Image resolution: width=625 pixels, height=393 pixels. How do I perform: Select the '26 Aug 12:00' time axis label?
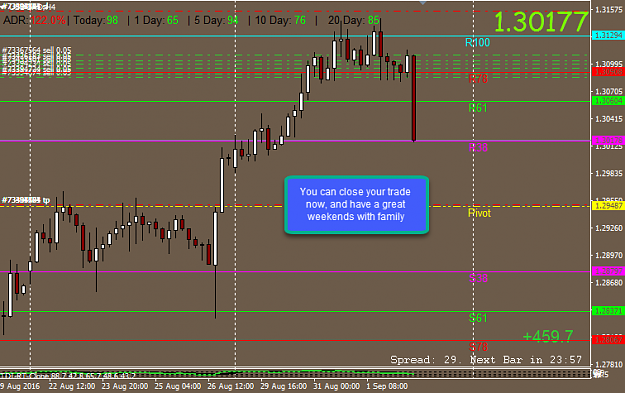pyautogui.click(x=231, y=386)
